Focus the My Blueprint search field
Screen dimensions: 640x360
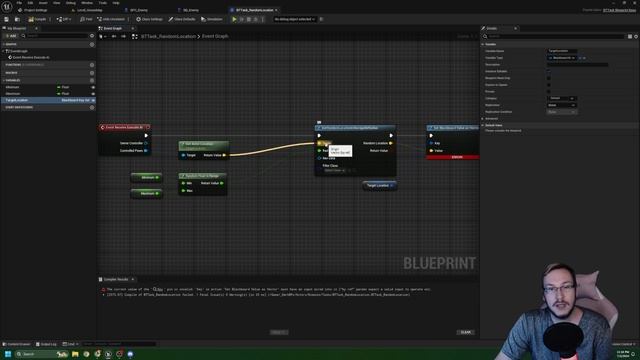55,36
